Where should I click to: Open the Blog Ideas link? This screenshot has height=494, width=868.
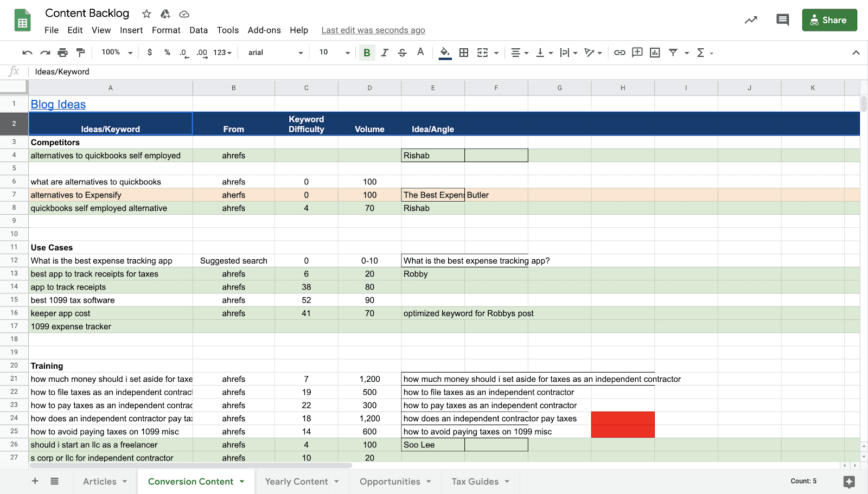(58, 104)
